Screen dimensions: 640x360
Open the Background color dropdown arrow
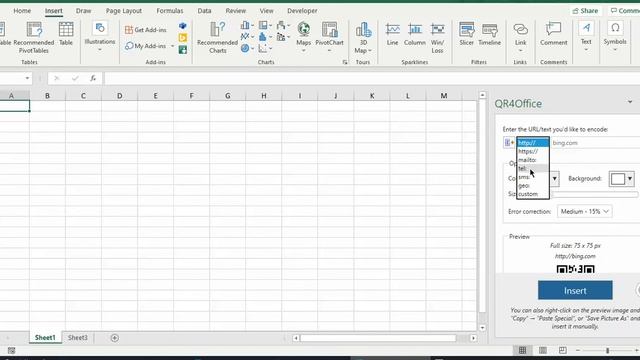(x=630, y=179)
